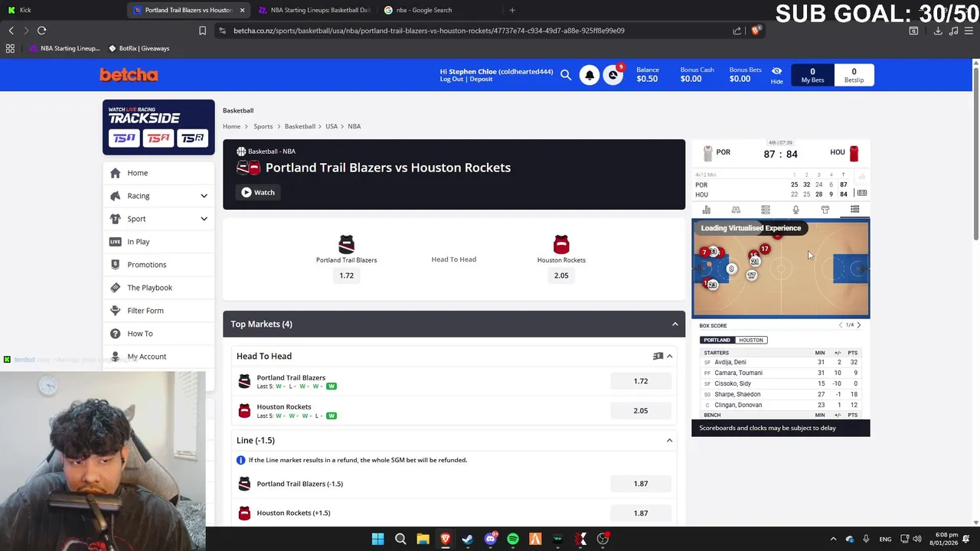The height and width of the screenshot is (551, 980).
Task: Open lineups jersey icon tab in scoreboard
Action: 825,210
